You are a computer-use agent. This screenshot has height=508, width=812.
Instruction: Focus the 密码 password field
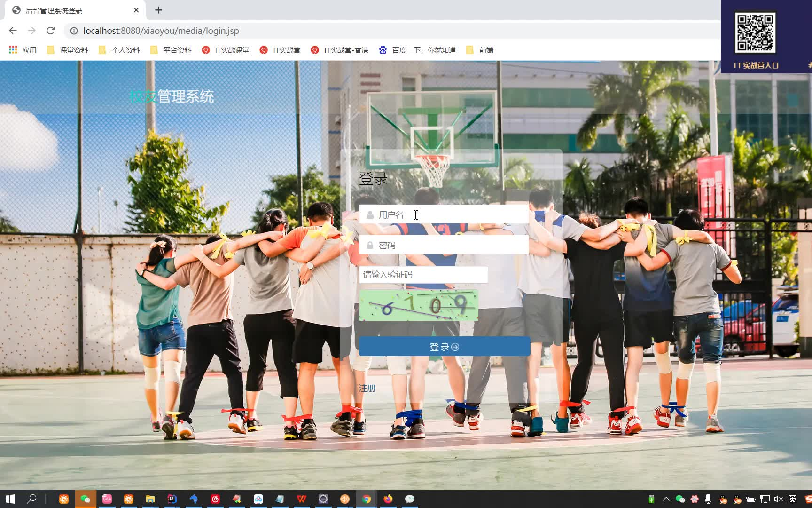pyautogui.click(x=444, y=245)
